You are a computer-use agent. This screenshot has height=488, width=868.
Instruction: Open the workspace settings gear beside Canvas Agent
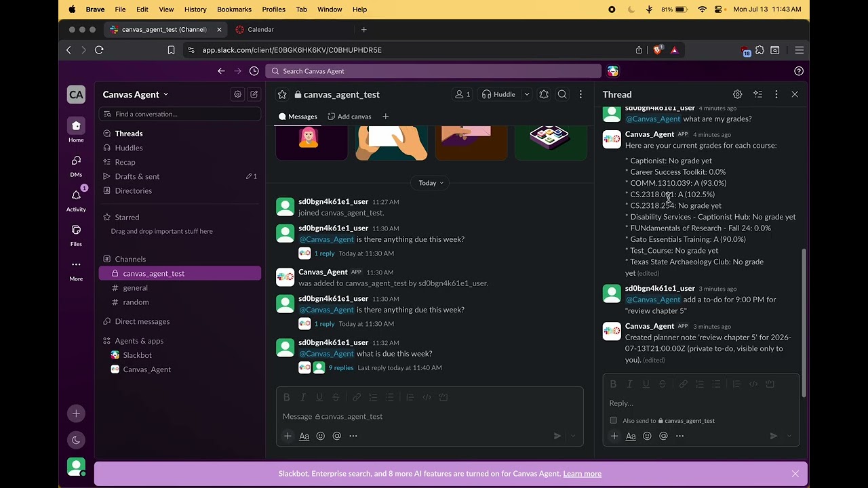[x=237, y=94]
